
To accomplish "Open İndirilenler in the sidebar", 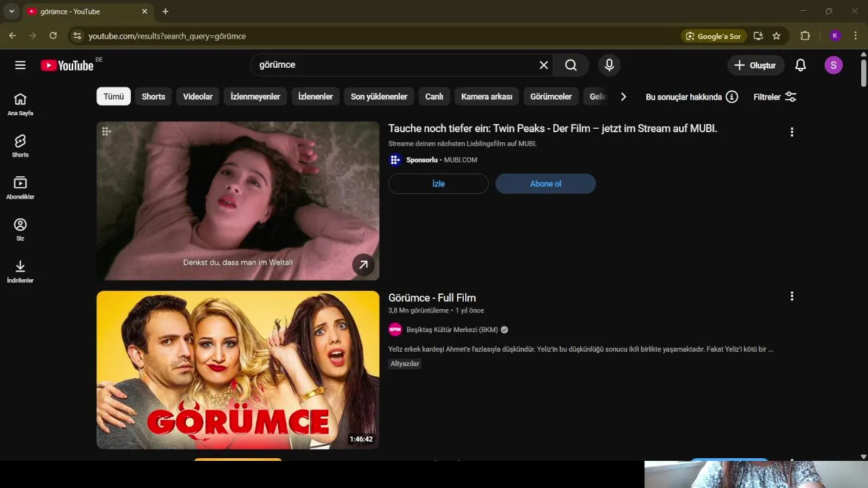I will pyautogui.click(x=20, y=271).
